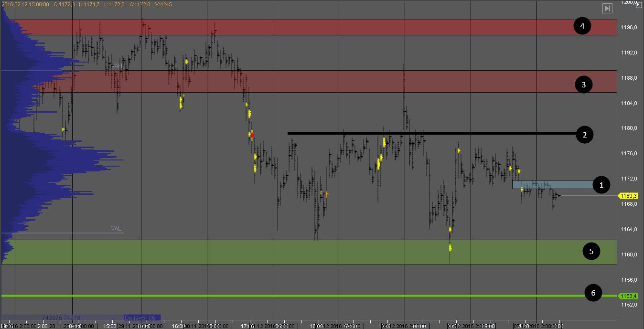Select the circle marker numbered 3
The width and height of the screenshot is (644, 329).
click(583, 85)
